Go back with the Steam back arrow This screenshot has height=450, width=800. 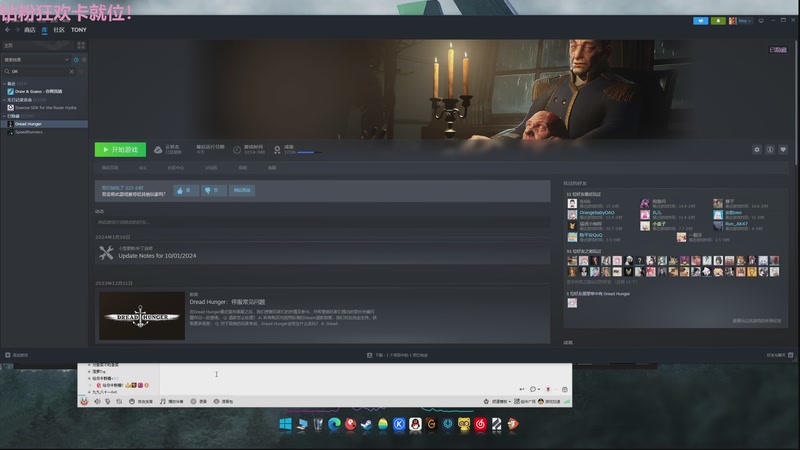[x=7, y=30]
